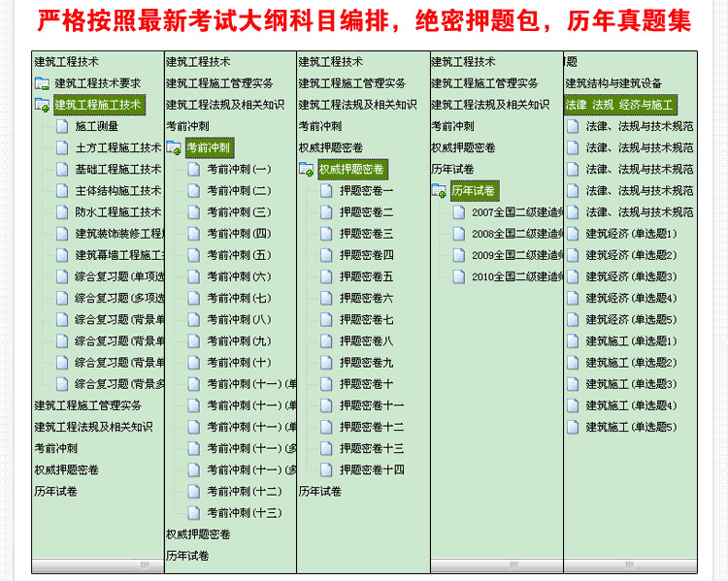Click the file icon beside 建筑施工(单选题5)

click(573, 427)
